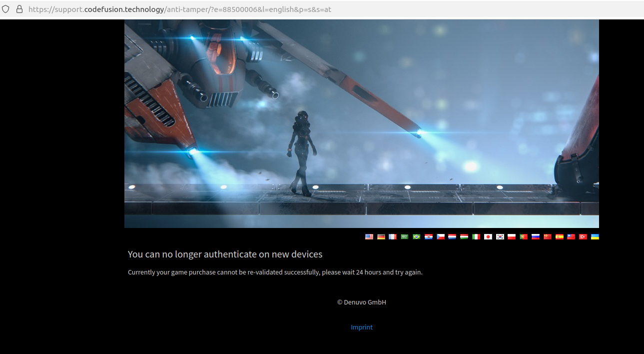Open tracking protection shield icon

coord(6,9)
